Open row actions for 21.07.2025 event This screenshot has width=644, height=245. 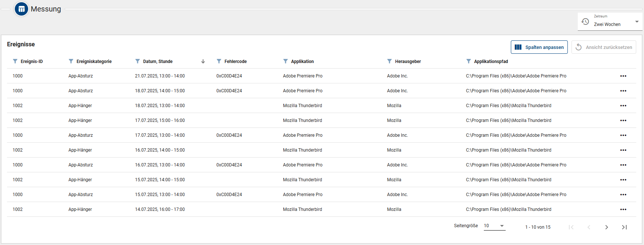pyautogui.click(x=623, y=76)
